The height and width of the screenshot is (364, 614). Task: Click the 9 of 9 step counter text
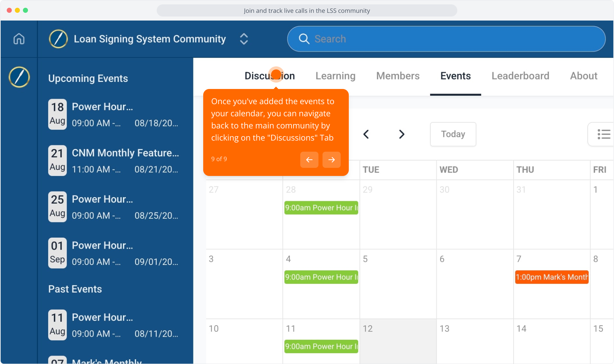click(x=219, y=159)
